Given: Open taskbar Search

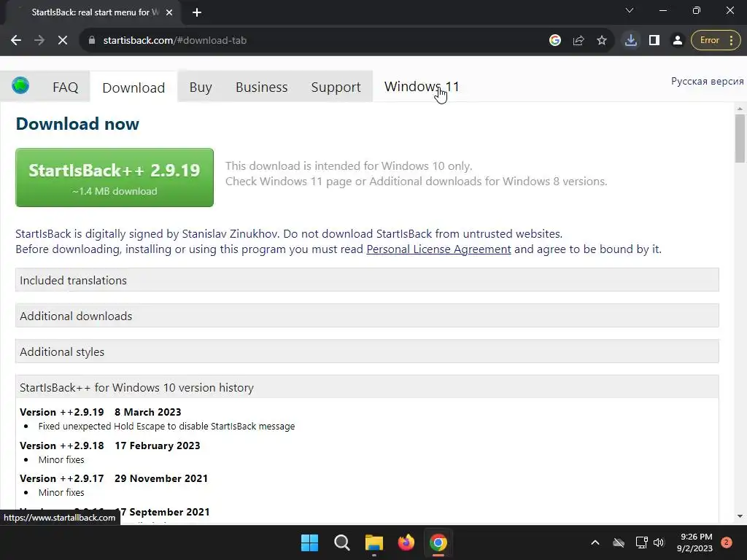Looking at the screenshot, I should tap(342, 542).
